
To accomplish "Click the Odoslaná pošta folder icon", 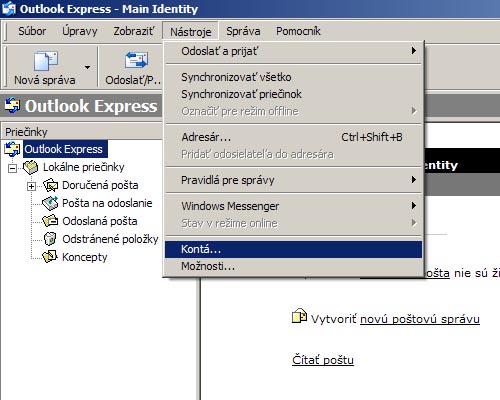I will [50, 221].
